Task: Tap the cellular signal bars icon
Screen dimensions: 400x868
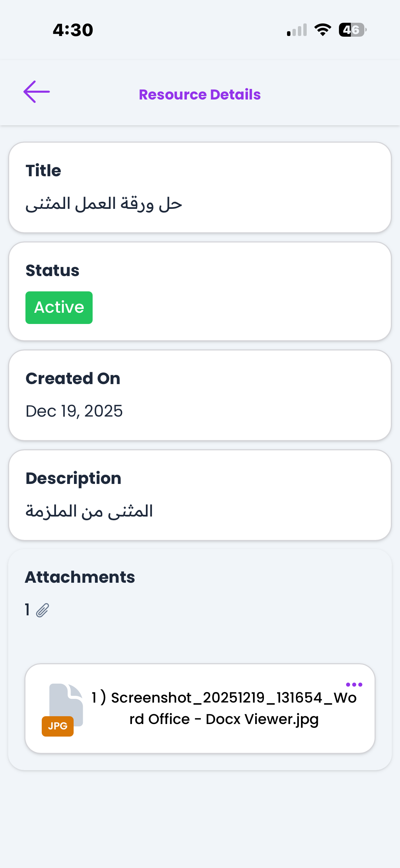Action: [x=297, y=30]
